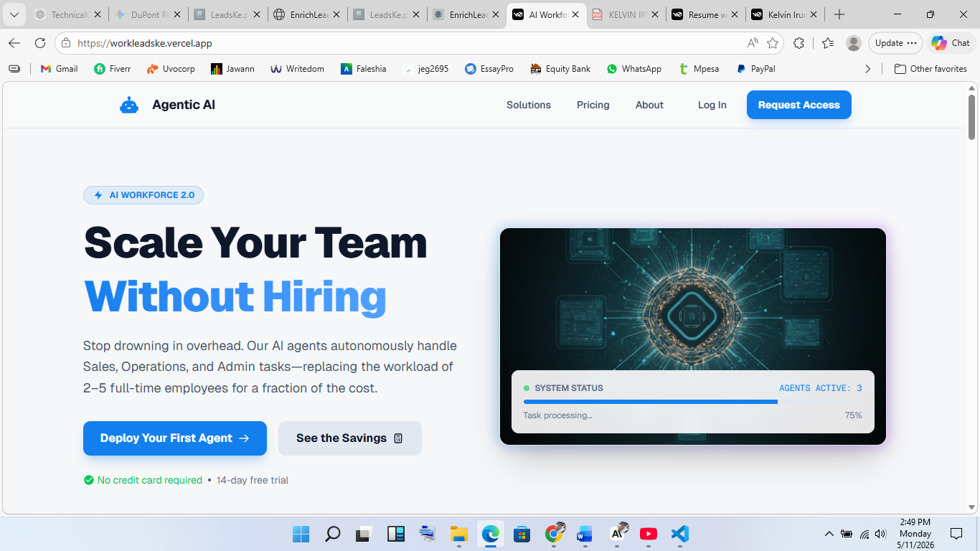The image size is (980, 551).
Task: Open the Copilot Chat button
Action: click(x=951, y=43)
